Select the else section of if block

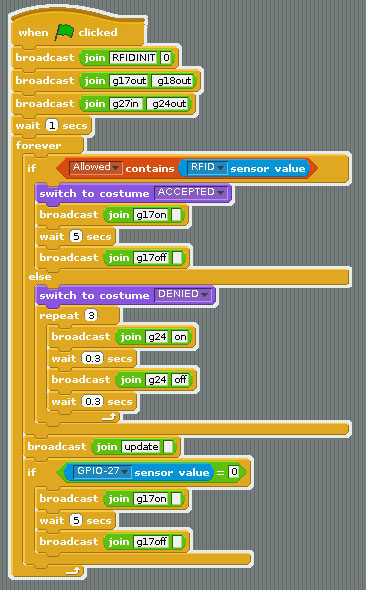tap(40, 277)
